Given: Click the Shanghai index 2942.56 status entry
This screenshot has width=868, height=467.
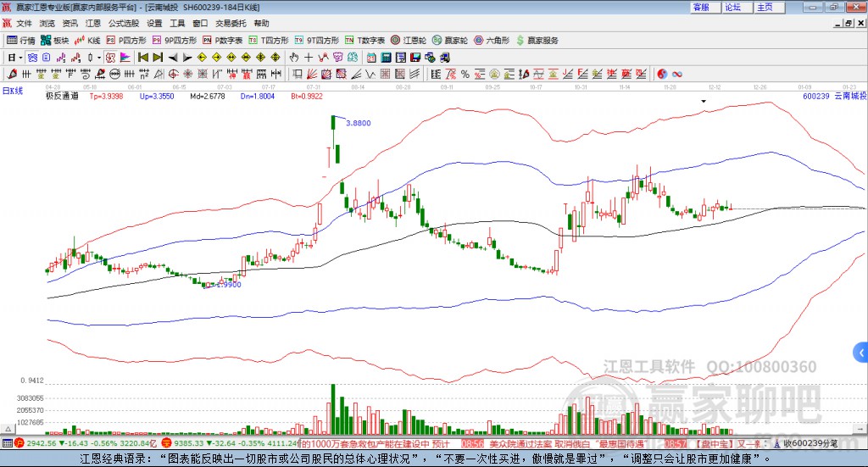Looking at the screenshot, I should click(x=86, y=443).
